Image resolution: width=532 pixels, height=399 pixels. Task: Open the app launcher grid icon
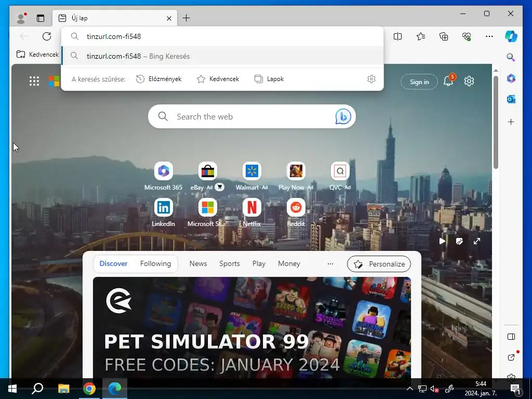tap(34, 81)
